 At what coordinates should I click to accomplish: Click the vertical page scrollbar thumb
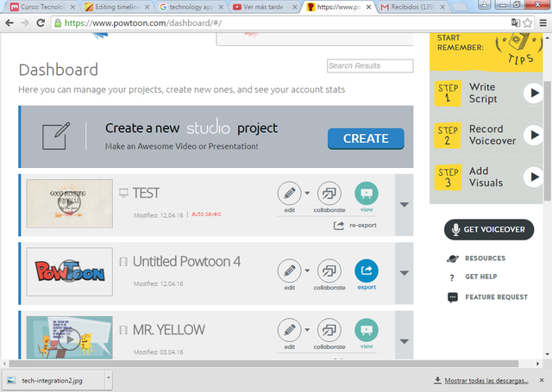(x=548, y=140)
